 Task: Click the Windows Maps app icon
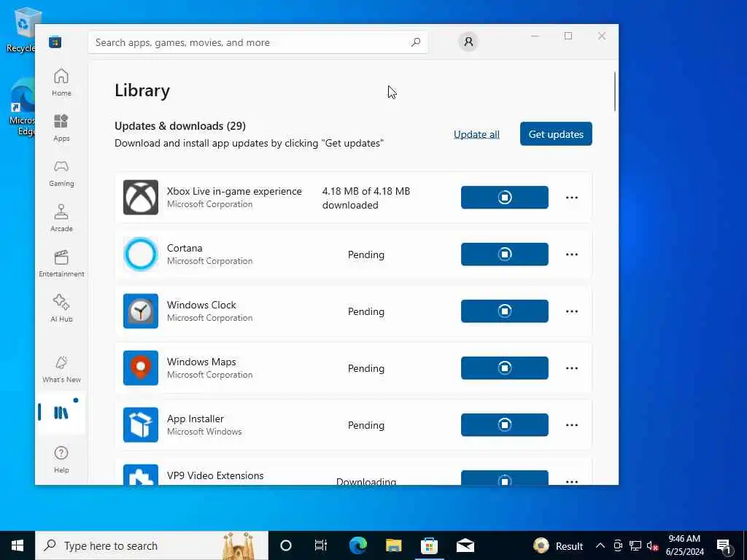(141, 368)
